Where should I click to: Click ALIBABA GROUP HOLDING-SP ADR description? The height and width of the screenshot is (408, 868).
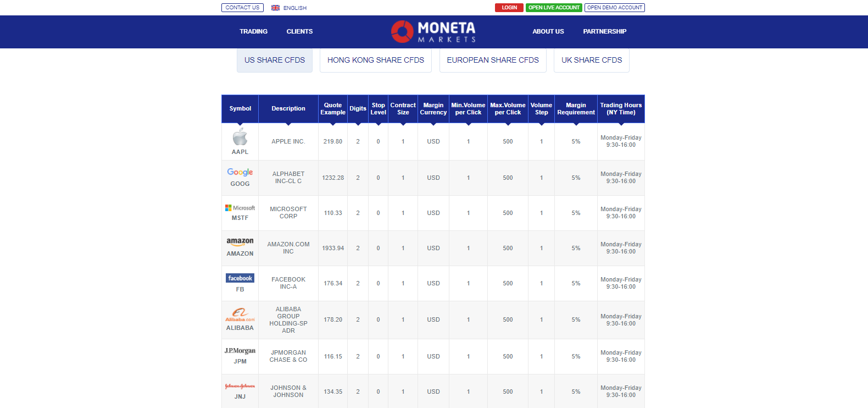click(x=288, y=319)
